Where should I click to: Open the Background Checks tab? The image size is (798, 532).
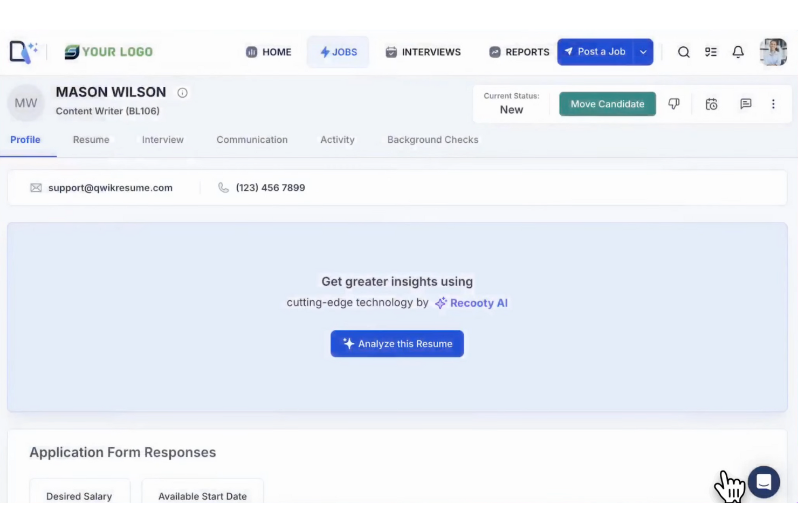pyautogui.click(x=432, y=140)
